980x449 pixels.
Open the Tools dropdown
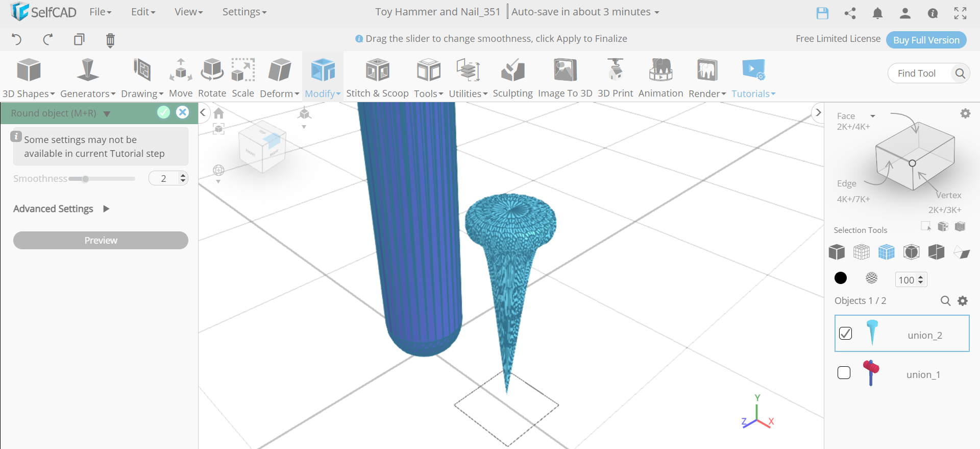click(x=429, y=78)
